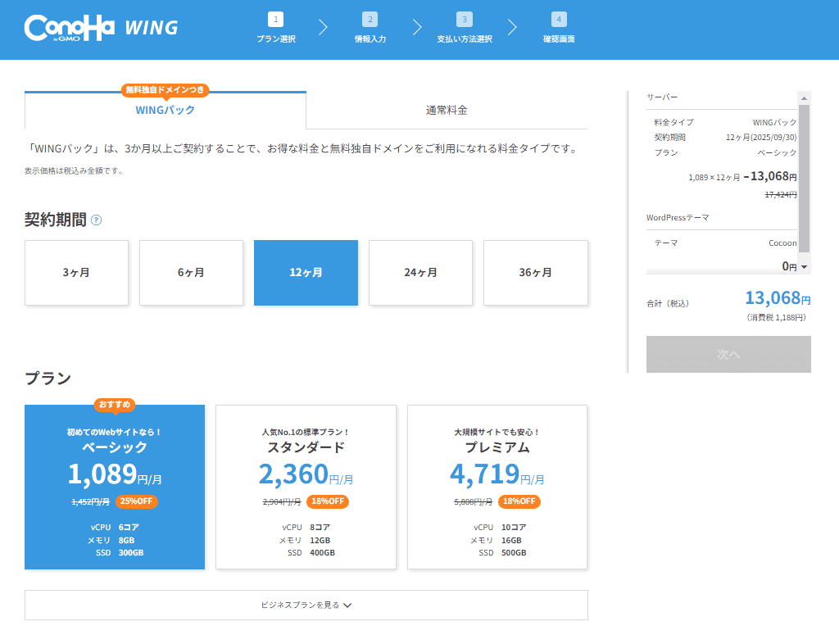Select the 36ヶ月 contract period
This screenshot has height=644, width=839.
536,273
